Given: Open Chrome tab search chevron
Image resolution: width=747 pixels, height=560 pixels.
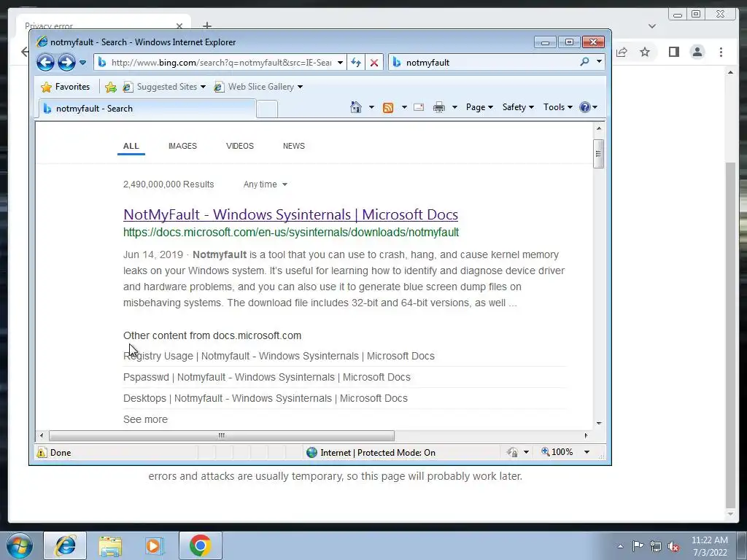Looking at the screenshot, I should click(652, 26).
